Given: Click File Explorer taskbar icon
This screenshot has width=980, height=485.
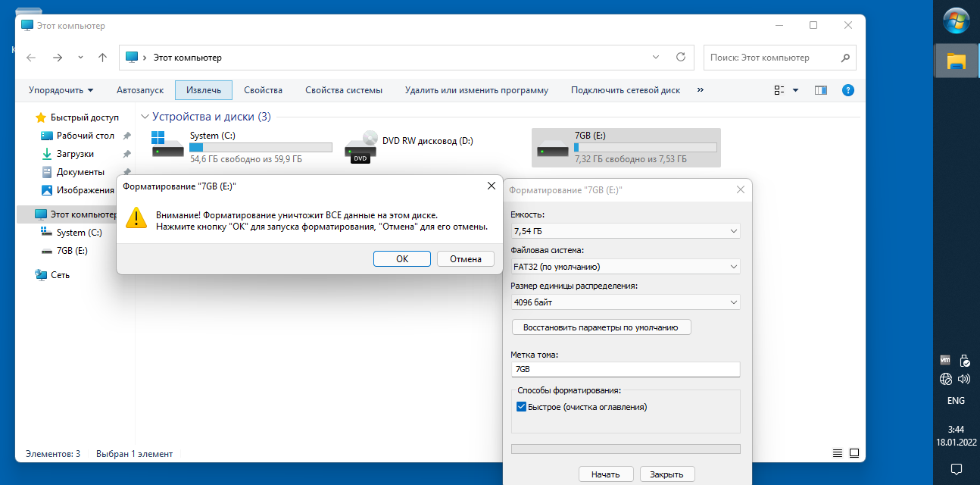Looking at the screenshot, I should [957, 61].
